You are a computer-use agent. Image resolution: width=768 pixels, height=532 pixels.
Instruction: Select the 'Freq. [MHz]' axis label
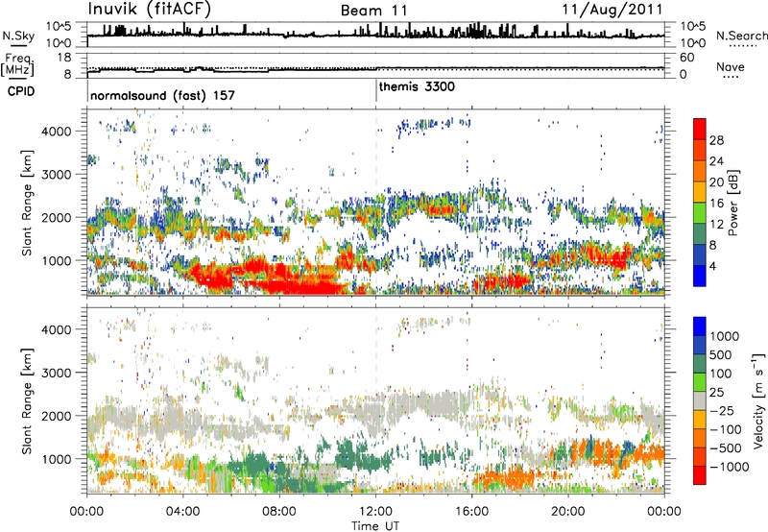point(19,65)
